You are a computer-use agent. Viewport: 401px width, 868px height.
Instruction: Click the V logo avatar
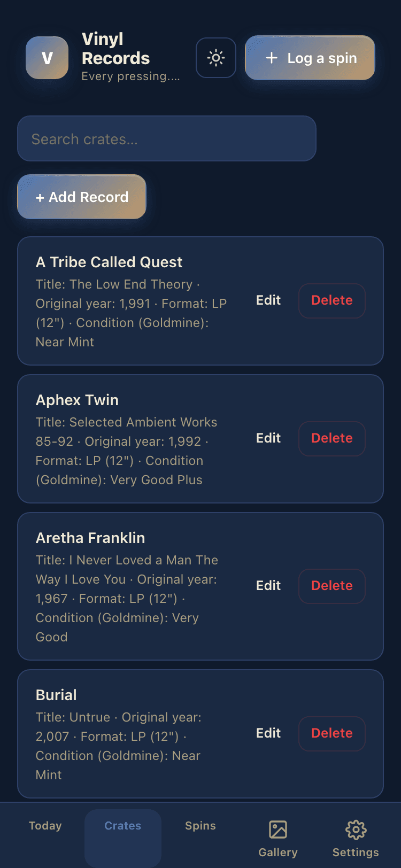pyautogui.click(x=47, y=58)
